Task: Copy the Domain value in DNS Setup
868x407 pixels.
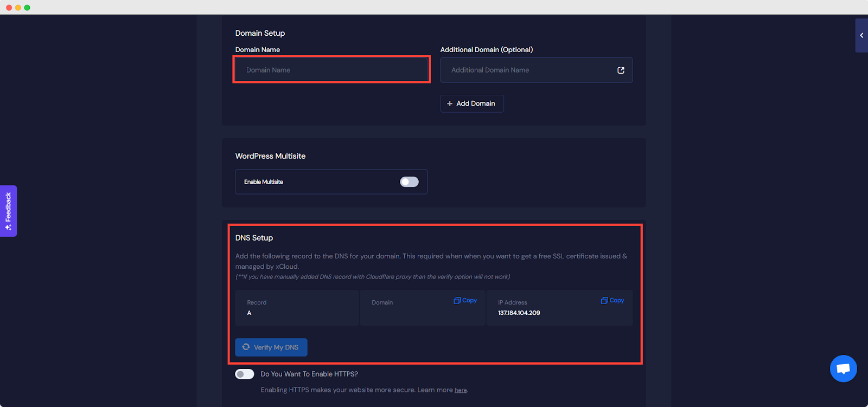Action: click(465, 300)
